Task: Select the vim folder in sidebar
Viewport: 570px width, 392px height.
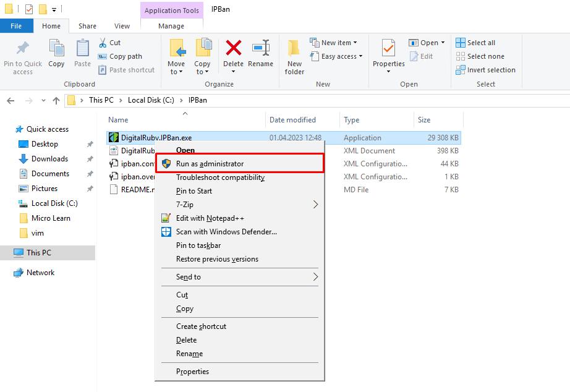Action: coord(38,233)
